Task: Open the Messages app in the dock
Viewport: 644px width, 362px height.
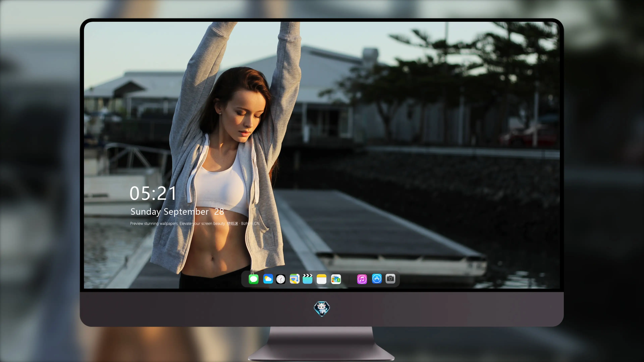Action: tap(254, 279)
